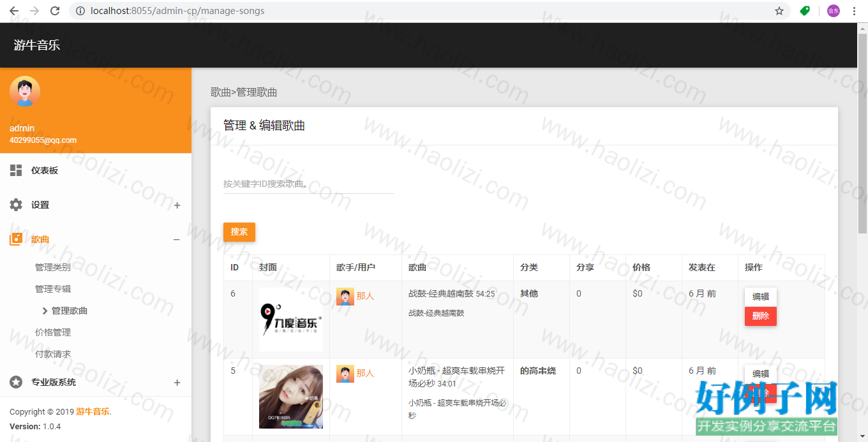Image resolution: width=868 pixels, height=442 pixels.
Task: Click the orange 搜索 button
Action: click(x=239, y=232)
